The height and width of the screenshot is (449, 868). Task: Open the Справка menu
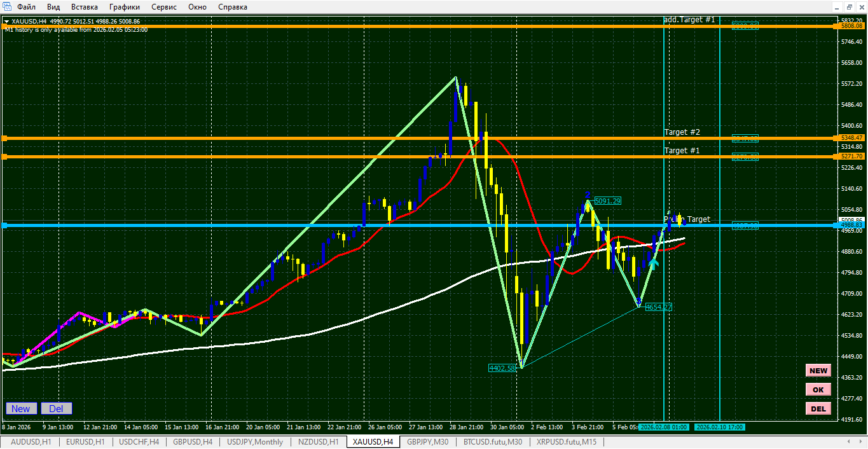tap(233, 7)
